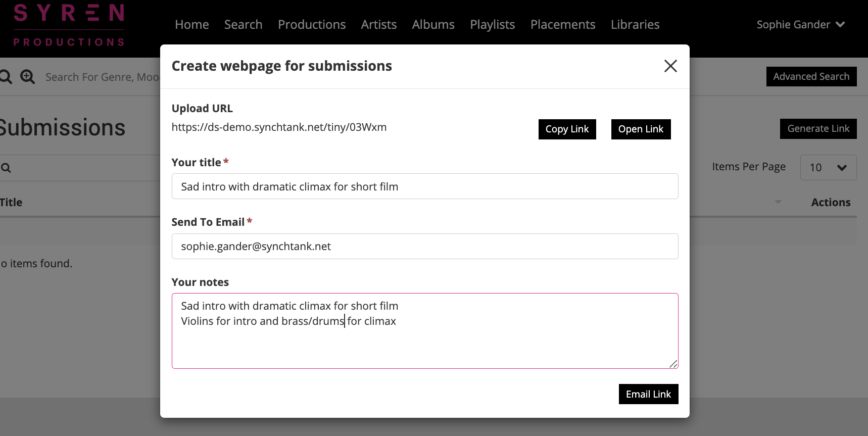Close the Create webpage for submissions dialog
Image resolution: width=868 pixels, height=436 pixels.
pyautogui.click(x=670, y=66)
